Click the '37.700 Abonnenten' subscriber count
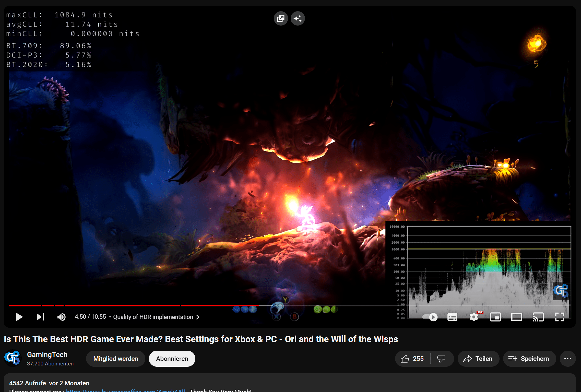This screenshot has height=392, width=581. tap(50, 363)
